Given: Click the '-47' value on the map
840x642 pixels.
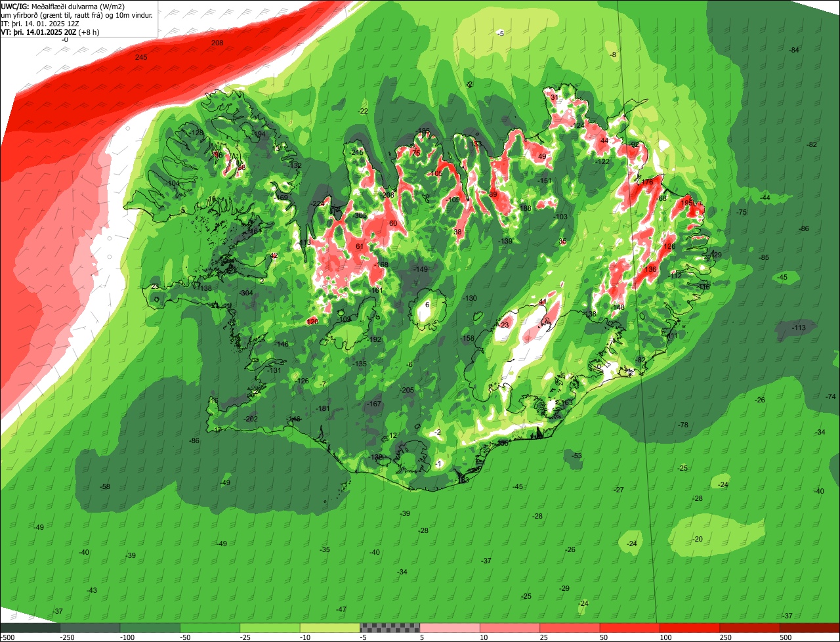Looking at the screenshot, I should pyautogui.click(x=341, y=609).
